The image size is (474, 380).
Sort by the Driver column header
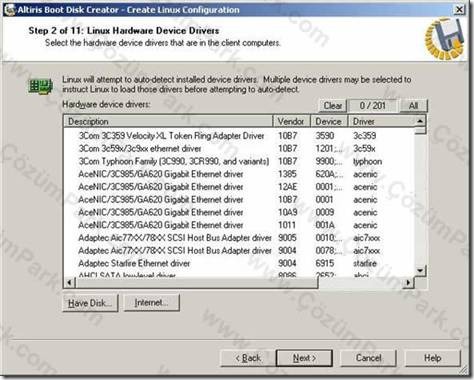(x=382, y=121)
